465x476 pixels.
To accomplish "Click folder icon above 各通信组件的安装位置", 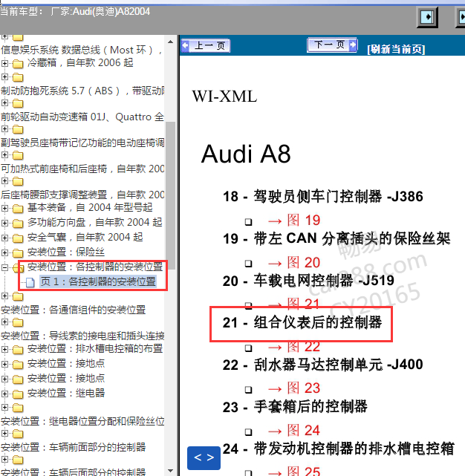I will tap(18, 296).
